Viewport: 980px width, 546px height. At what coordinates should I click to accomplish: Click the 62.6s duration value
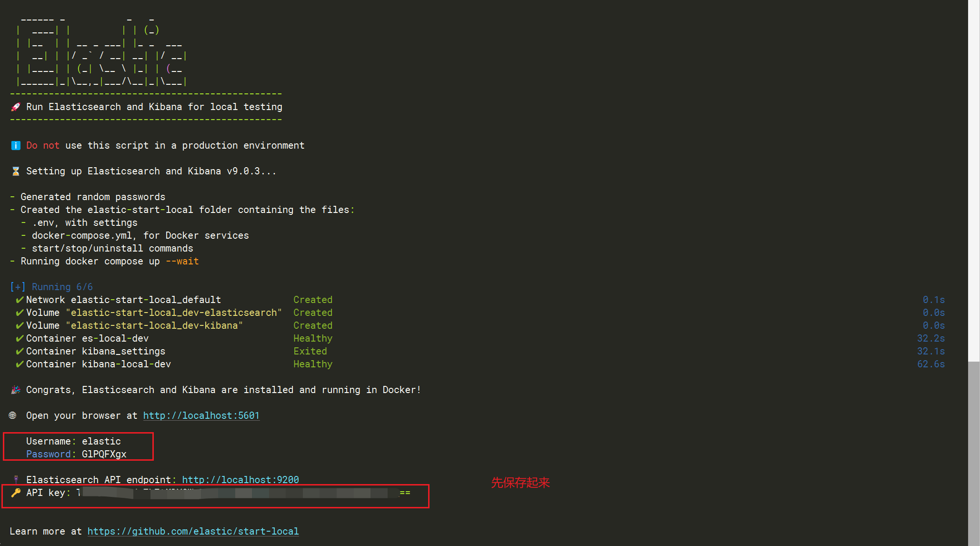931,364
